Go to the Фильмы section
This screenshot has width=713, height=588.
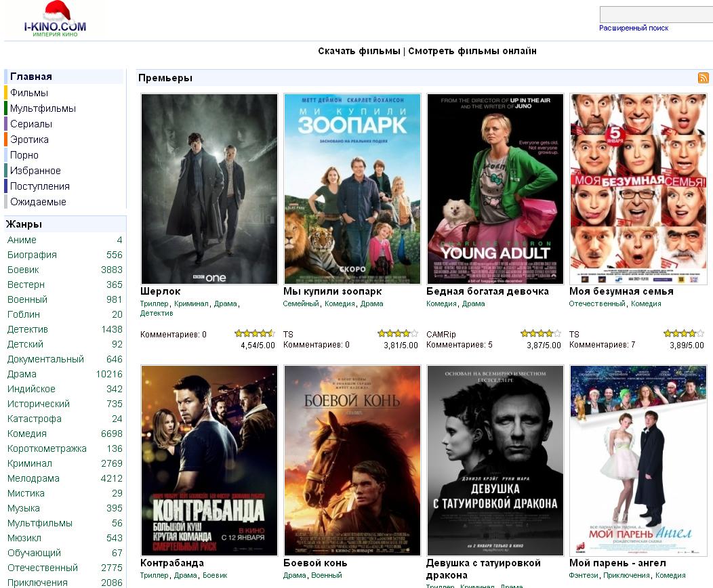coord(29,93)
